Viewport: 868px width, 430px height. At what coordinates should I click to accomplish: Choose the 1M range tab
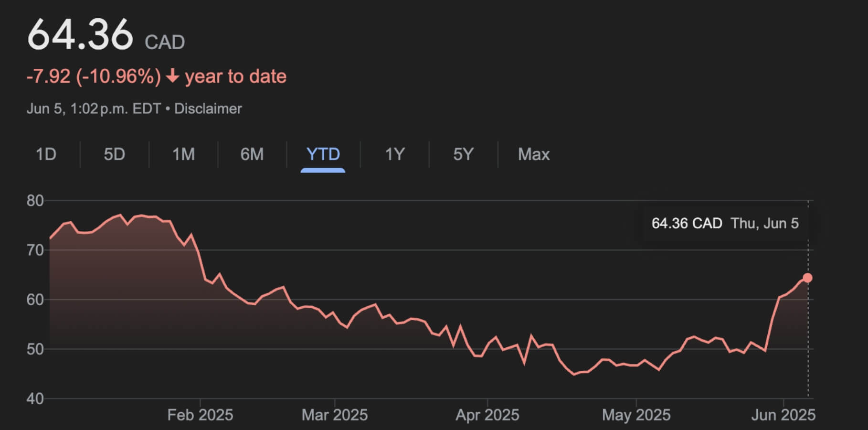point(183,154)
